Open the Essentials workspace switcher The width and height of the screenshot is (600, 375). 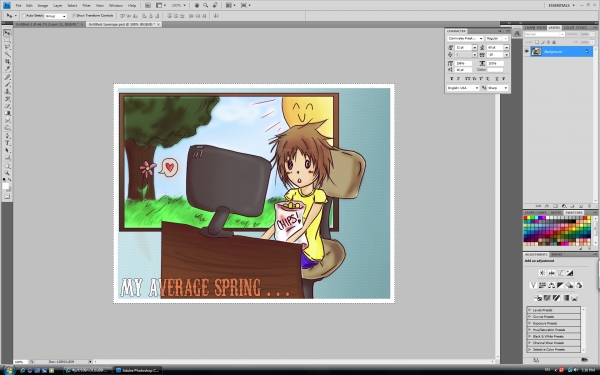pos(561,5)
